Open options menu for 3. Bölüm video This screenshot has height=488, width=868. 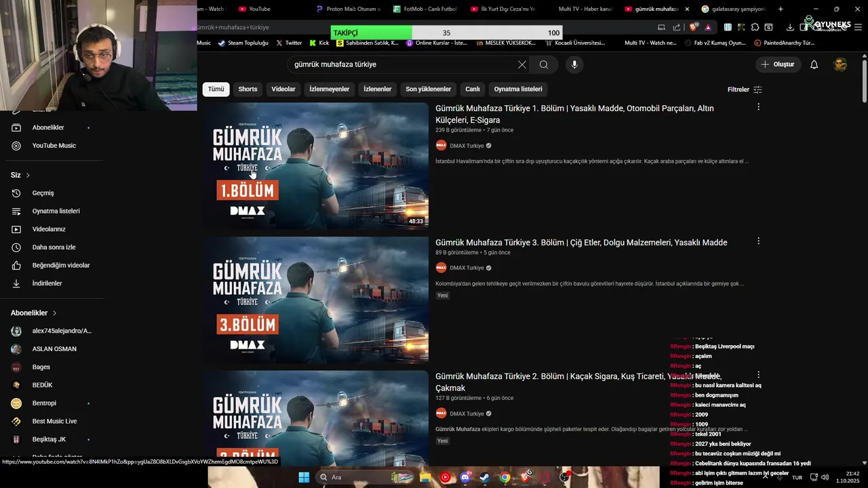(758, 241)
